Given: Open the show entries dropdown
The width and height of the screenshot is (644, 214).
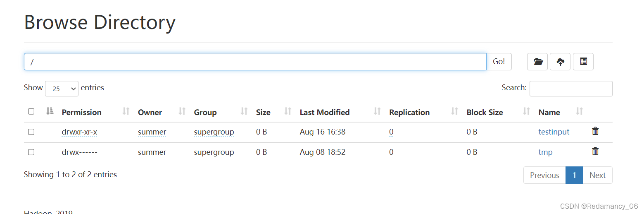Looking at the screenshot, I should [x=62, y=89].
